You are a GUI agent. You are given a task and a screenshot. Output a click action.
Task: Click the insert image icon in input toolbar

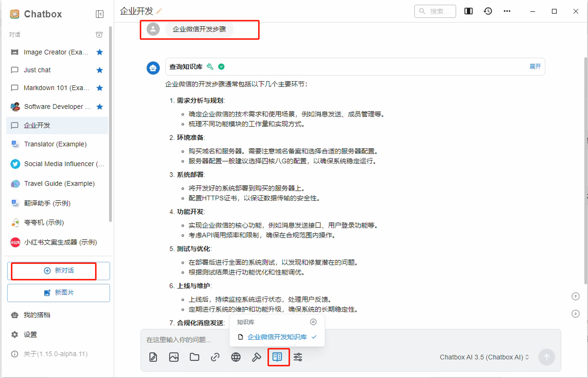[174, 357]
